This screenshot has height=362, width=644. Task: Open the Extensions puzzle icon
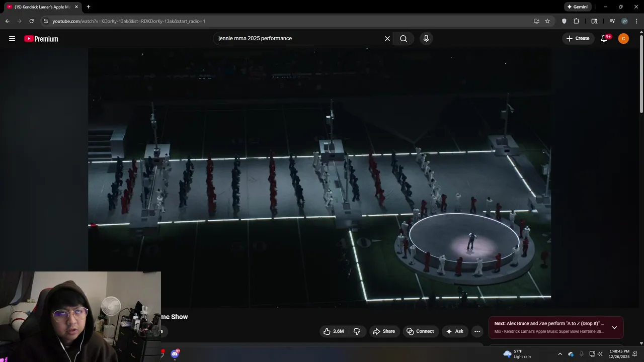pyautogui.click(x=577, y=21)
